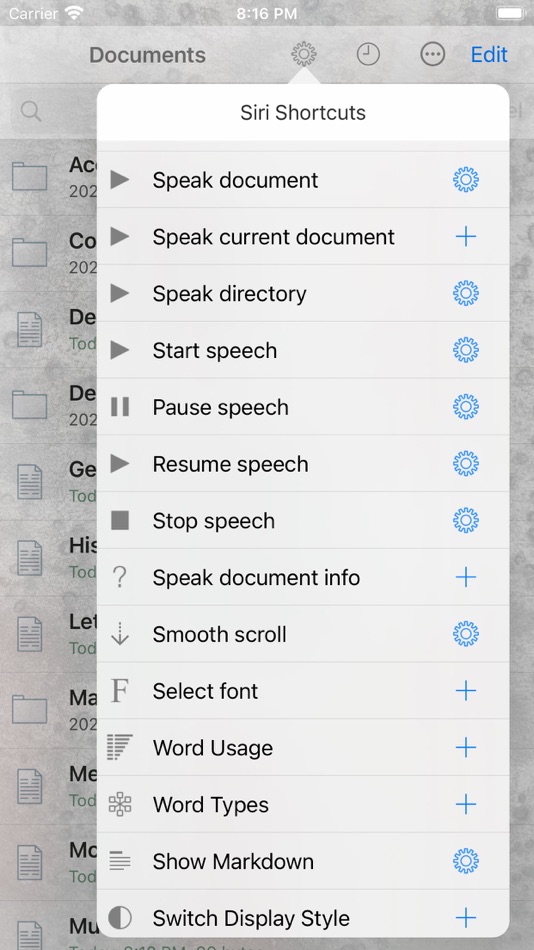This screenshot has height=950, width=534.
Task: Open gear options for Start speech
Action: tap(466, 350)
